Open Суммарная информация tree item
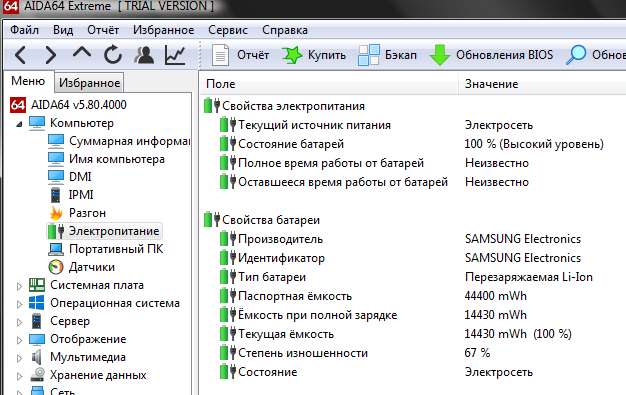626x395 pixels. 119,141
